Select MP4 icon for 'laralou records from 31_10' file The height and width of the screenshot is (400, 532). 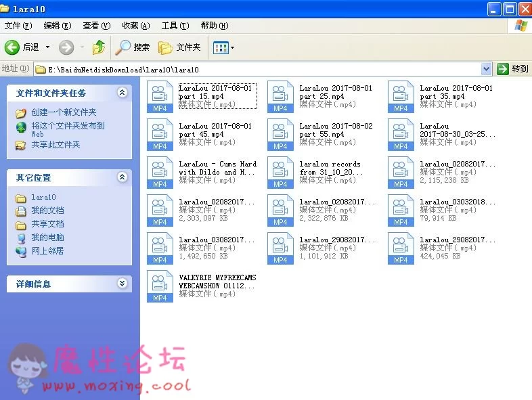(x=280, y=173)
